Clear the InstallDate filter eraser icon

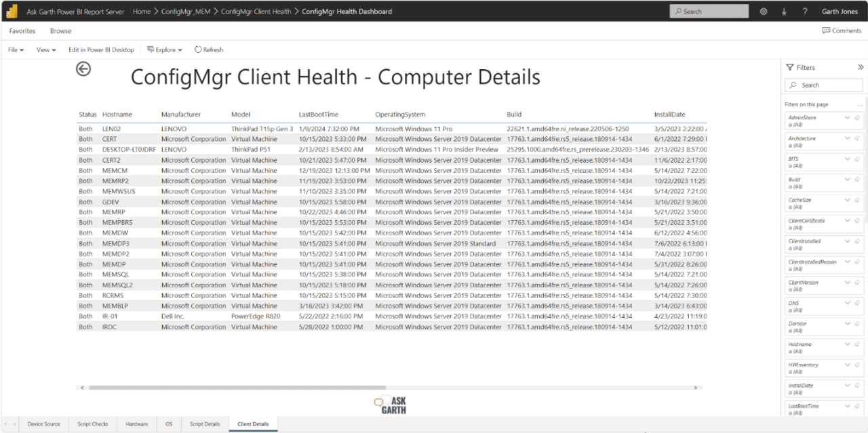coord(857,386)
